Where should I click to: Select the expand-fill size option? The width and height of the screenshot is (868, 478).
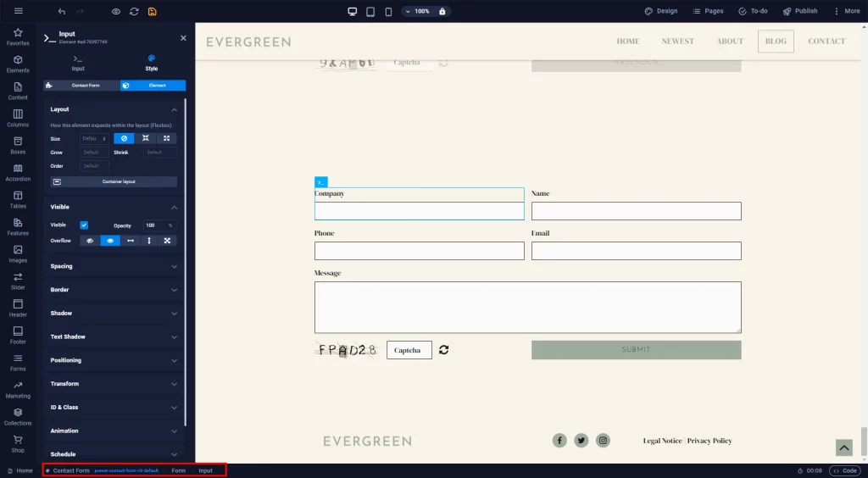(x=167, y=138)
